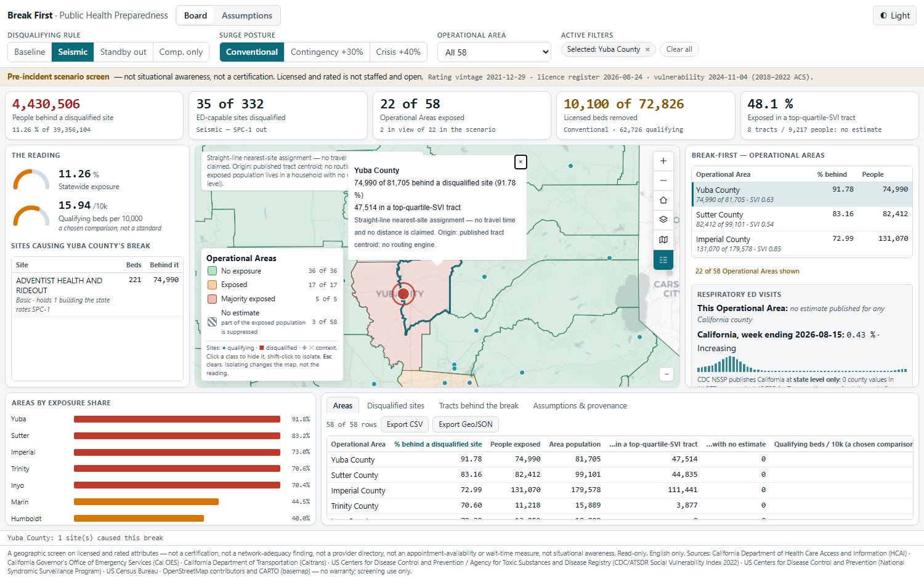The width and height of the screenshot is (924, 579).
Task: Set surge posture to Contingency +30%
Action: (x=326, y=52)
